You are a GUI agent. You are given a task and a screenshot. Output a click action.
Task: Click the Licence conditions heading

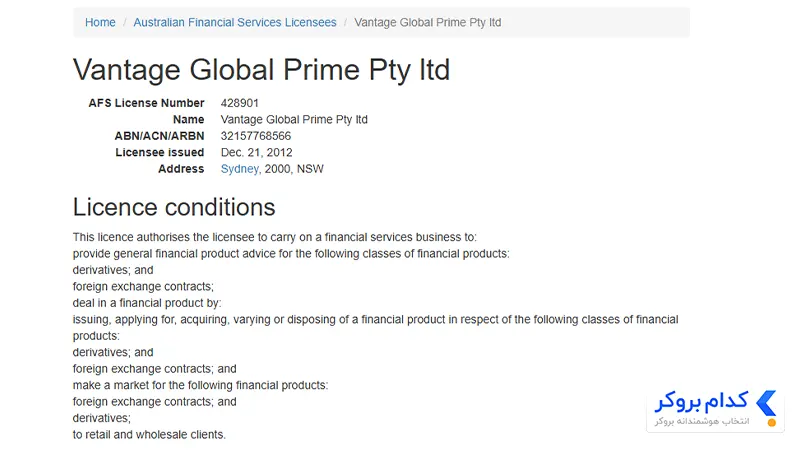point(174,207)
